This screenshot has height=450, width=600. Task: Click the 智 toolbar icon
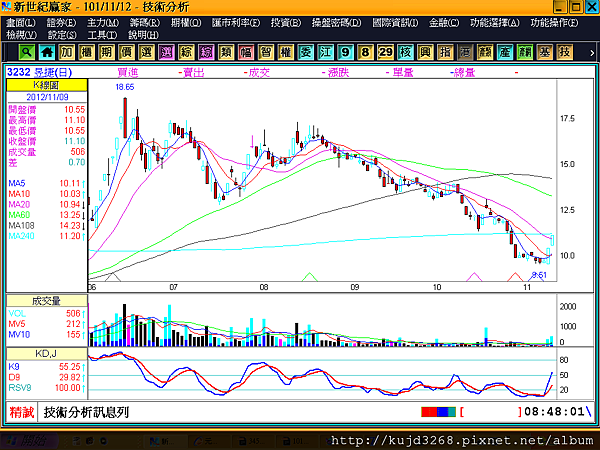pos(266,52)
